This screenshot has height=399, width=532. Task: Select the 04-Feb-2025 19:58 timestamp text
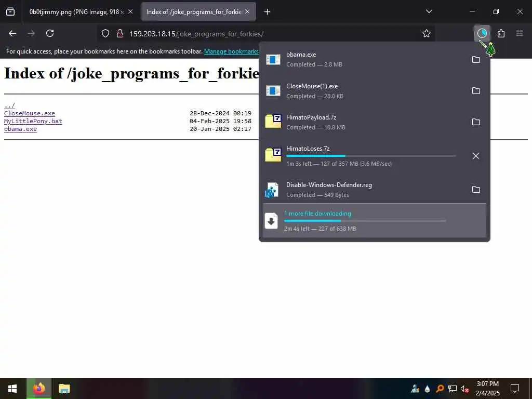[220, 121]
